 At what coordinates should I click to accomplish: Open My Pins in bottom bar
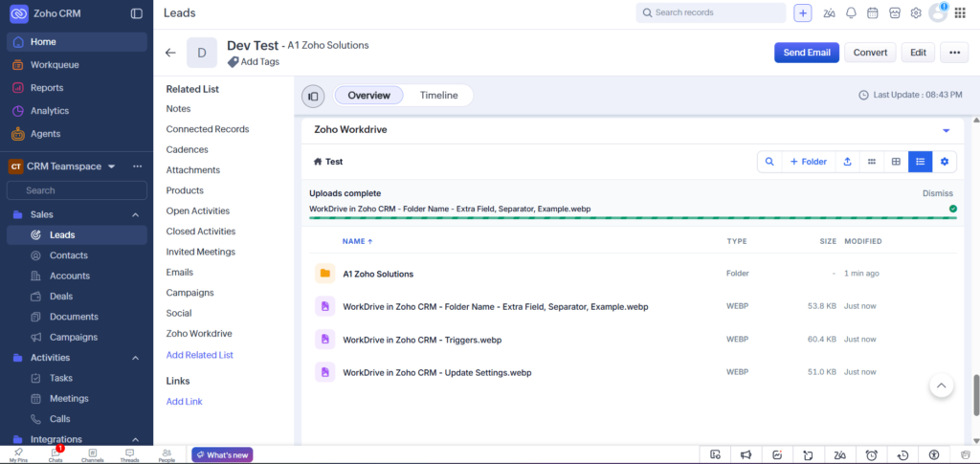[x=18, y=455]
